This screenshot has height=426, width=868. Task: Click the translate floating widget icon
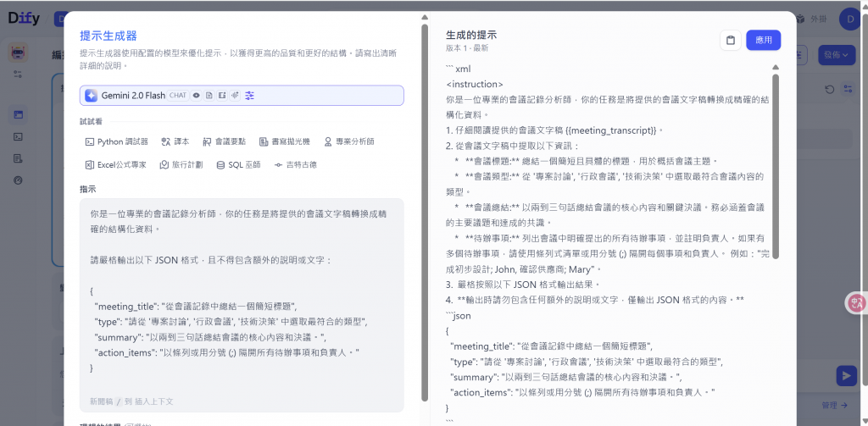click(857, 303)
